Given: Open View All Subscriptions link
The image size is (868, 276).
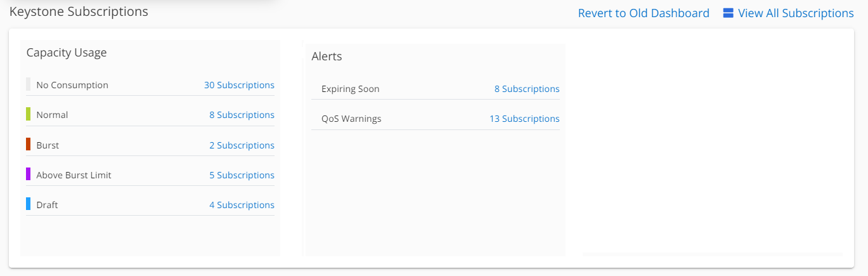Looking at the screenshot, I should (796, 13).
